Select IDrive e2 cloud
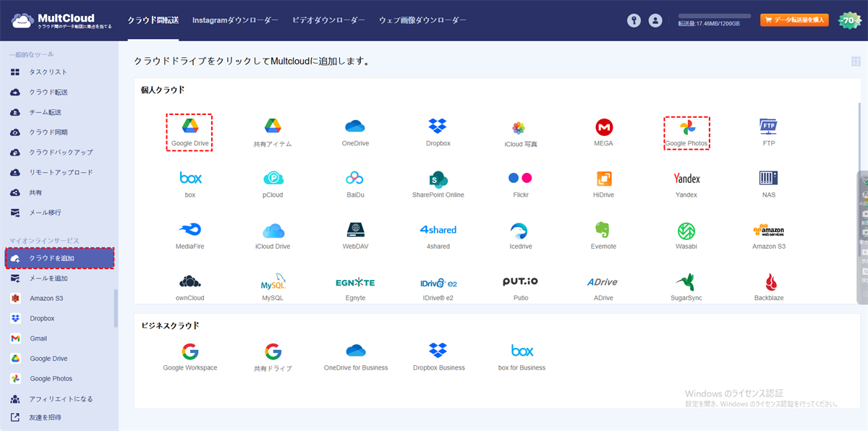This screenshot has height=431, width=868. pos(438,287)
